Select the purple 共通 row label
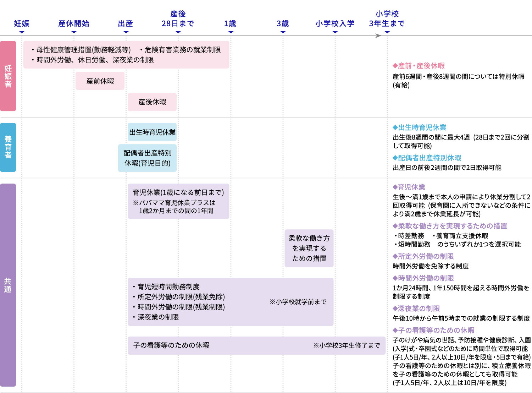 (x=8, y=285)
